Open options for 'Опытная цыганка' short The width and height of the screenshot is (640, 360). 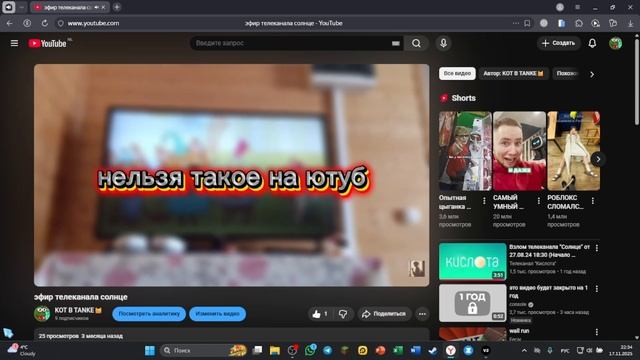pos(484,201)
